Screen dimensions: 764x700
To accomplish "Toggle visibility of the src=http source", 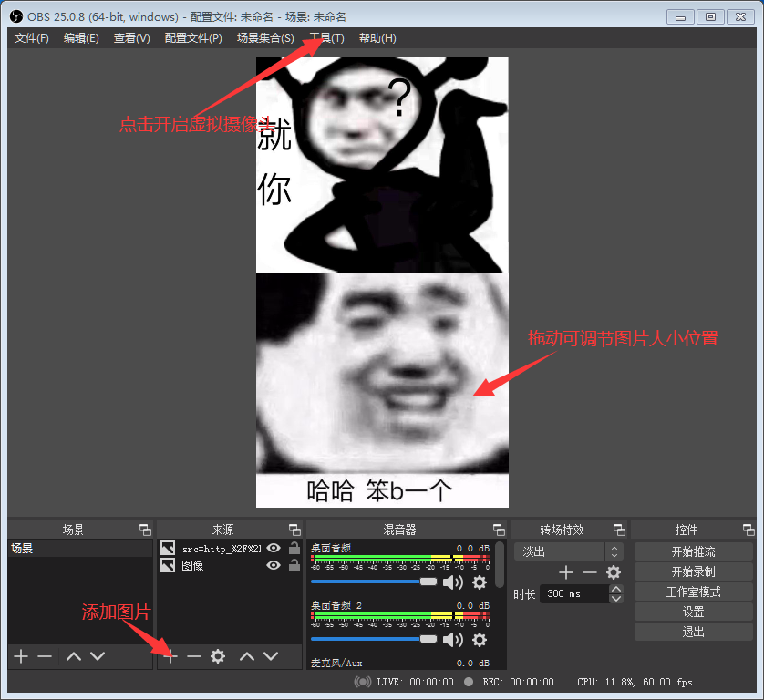I will [274, 548].
